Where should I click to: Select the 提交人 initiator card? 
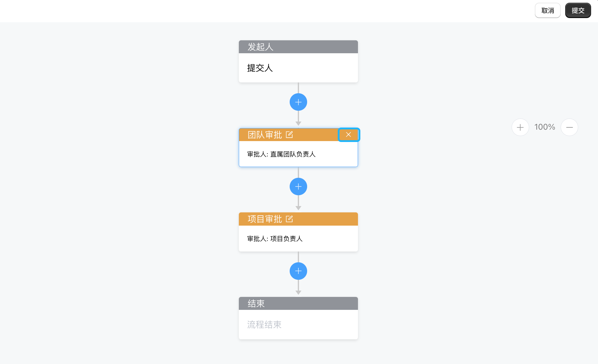click(298, 68)
